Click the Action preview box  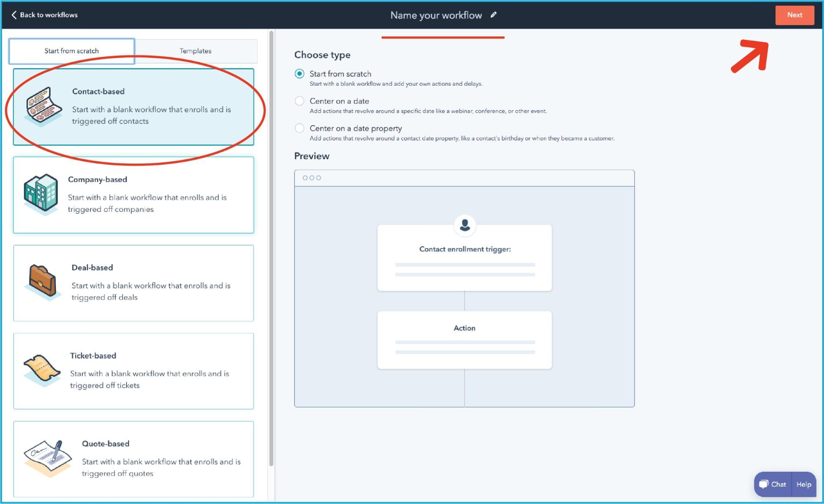465,340
